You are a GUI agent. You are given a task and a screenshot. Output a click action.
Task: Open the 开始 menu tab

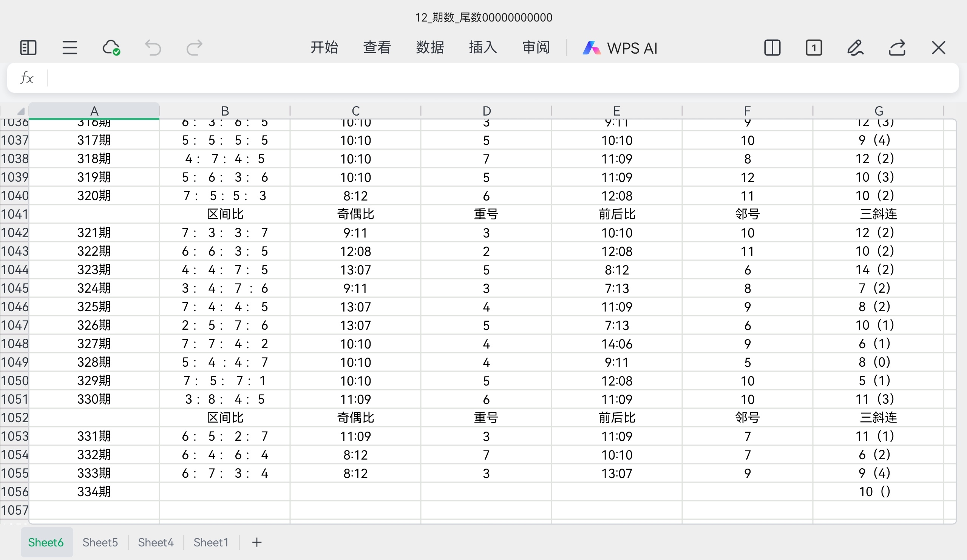324,48
